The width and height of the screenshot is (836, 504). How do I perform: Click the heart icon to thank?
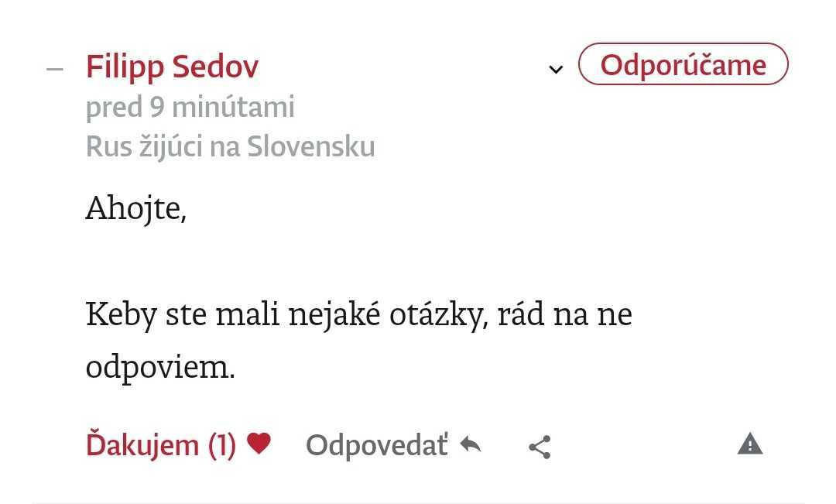pos(259,444)
